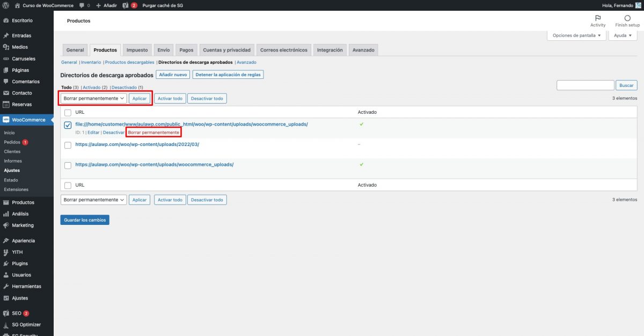Click the WordPress logo icon in admin bar
The image size is (644, 336).
tap(6, 5)
